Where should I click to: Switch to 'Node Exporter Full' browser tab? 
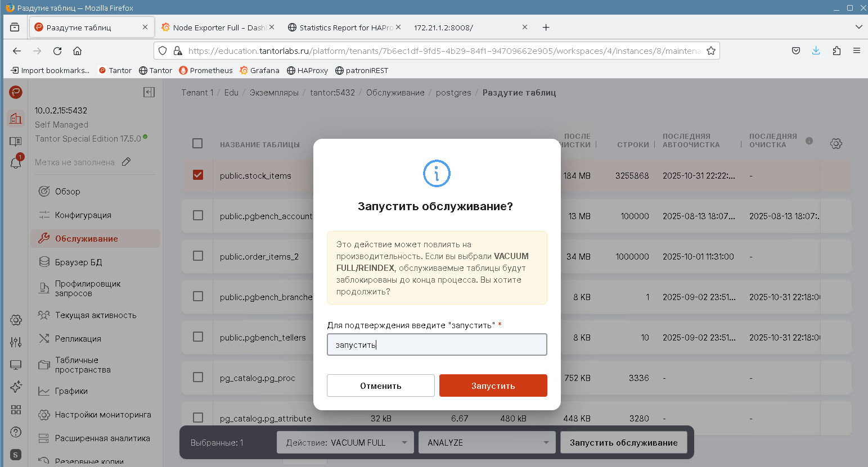coord(217,28)
